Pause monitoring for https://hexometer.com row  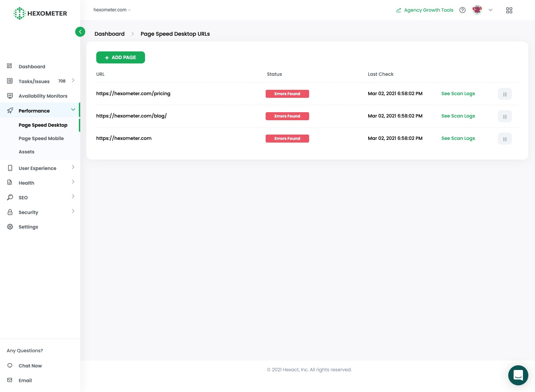point(505,139)
